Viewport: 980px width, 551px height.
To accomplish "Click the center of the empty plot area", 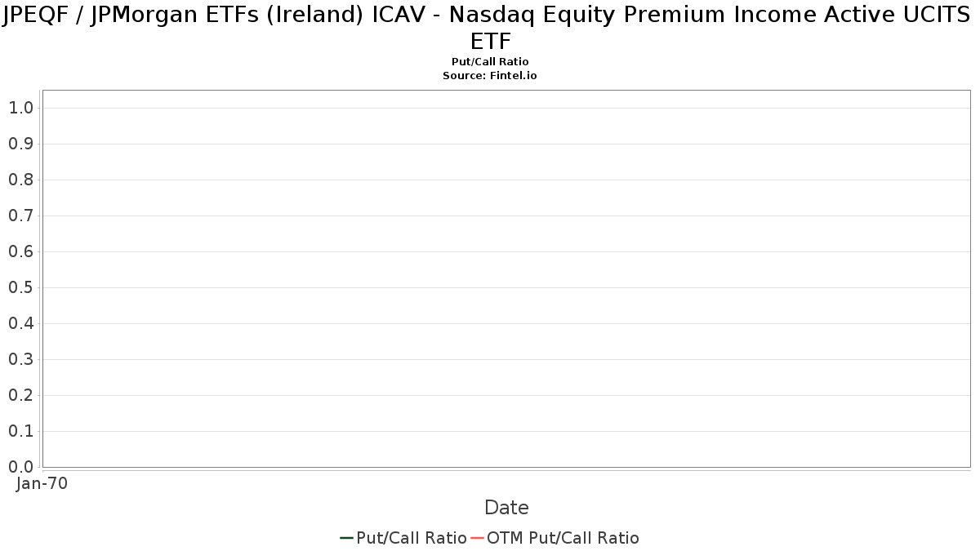I will coord(506,278).
